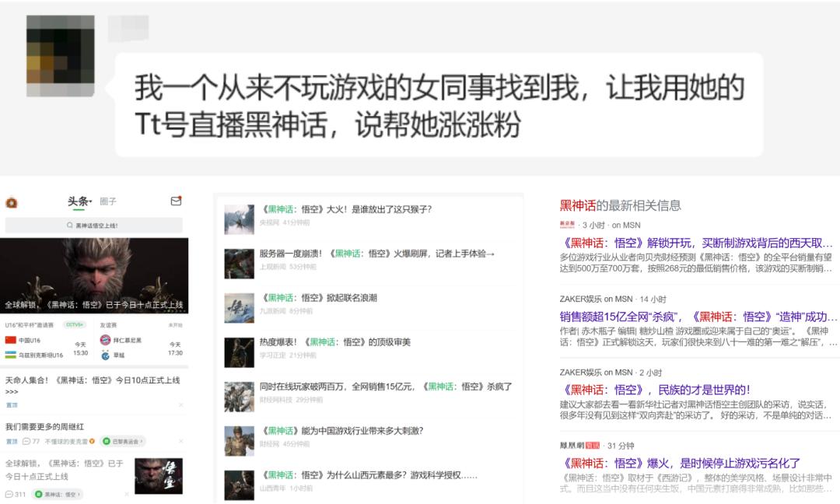The image size is (840, 504).
Task: Click thumbnail beside 为什么山西元素最多 article
Action: pos(239,485)
